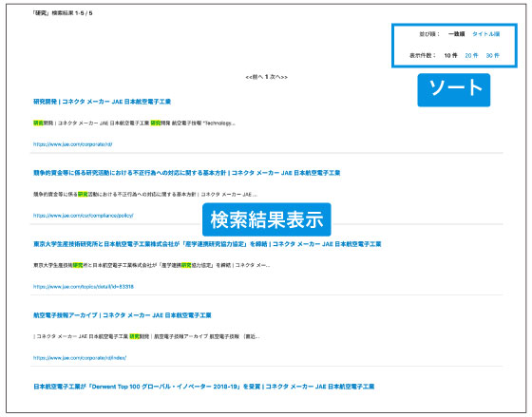Click the snippet 東京大学生産技術研究所と日本航空電子工業株式会社が
The width and height of the screenshot is (532, 417).
(x=151, y=265)
